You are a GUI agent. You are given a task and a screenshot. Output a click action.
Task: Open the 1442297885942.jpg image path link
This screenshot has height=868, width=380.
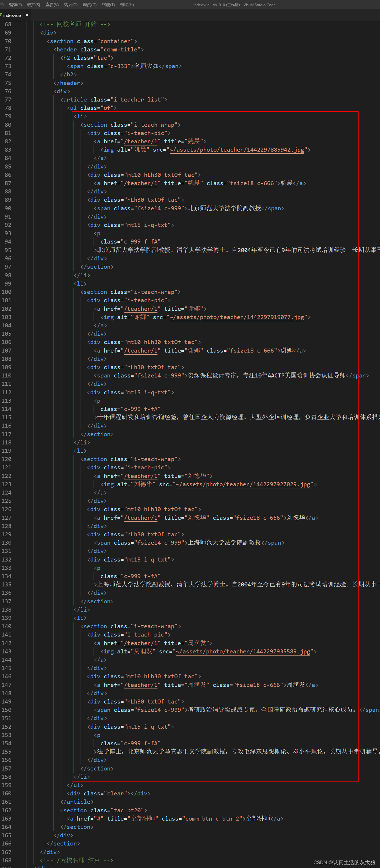[x=237, y=149]
